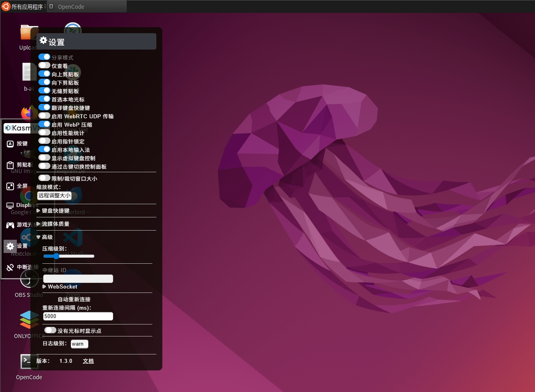
Task: Launch Firefox from the desktop
Action: pos(29,113)
